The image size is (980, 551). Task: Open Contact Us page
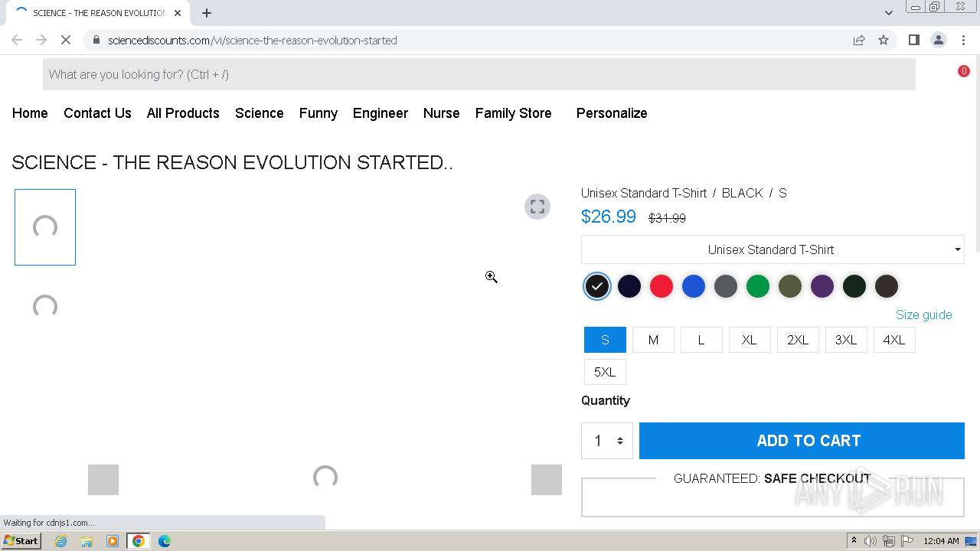[x=97, y=113]
